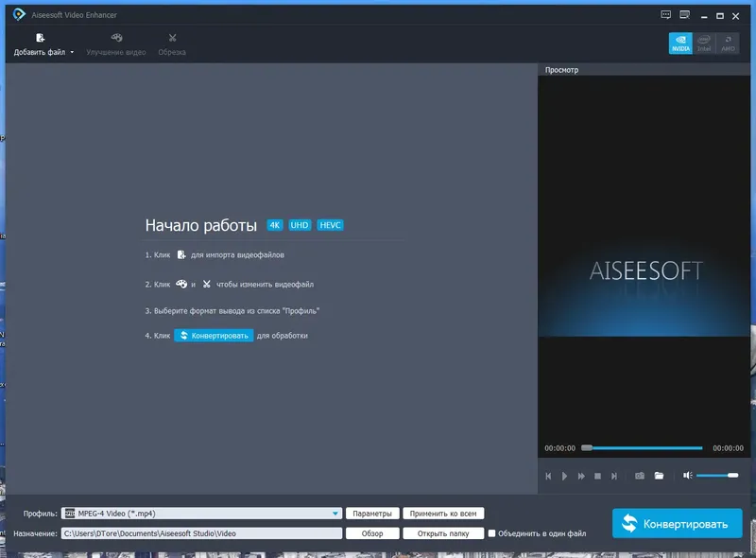This screenshot has height=558, width=756.
Task: Open the menu icon in the title bar
Action: pos(684,15)
